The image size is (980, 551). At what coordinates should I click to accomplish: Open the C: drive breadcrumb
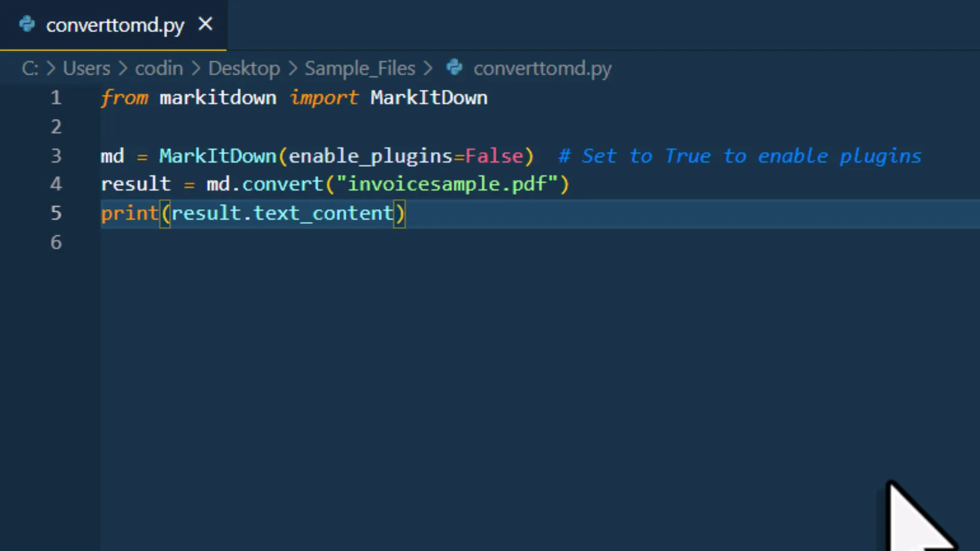(30, 68)
